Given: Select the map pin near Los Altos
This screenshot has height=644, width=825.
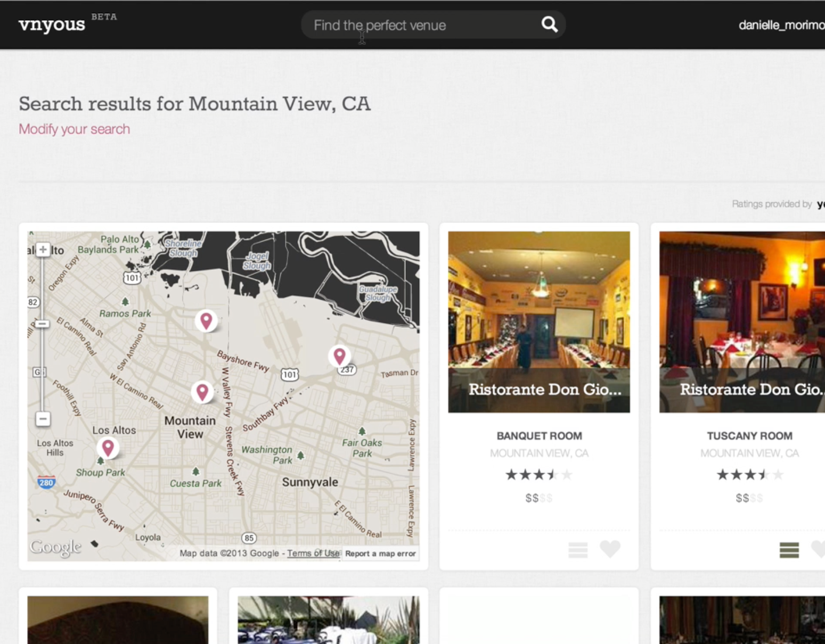Looking at the screenshot, I should coord(108,448).
